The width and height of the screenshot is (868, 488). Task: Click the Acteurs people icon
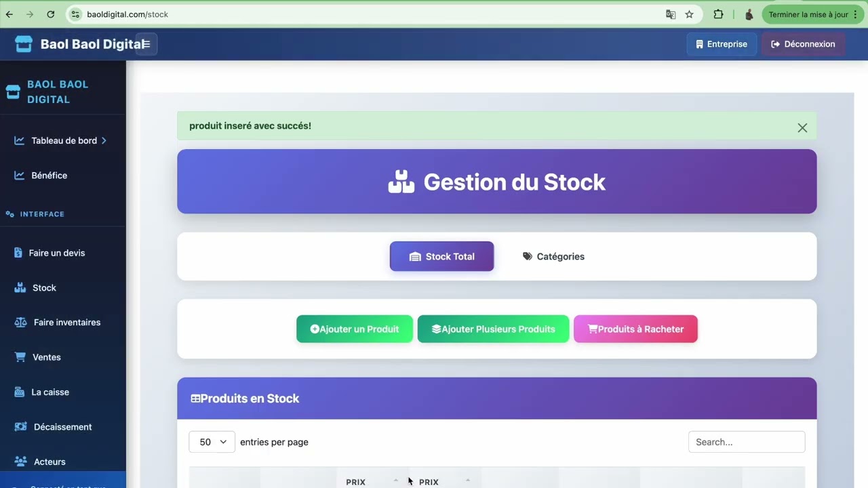tap(20, 462)
